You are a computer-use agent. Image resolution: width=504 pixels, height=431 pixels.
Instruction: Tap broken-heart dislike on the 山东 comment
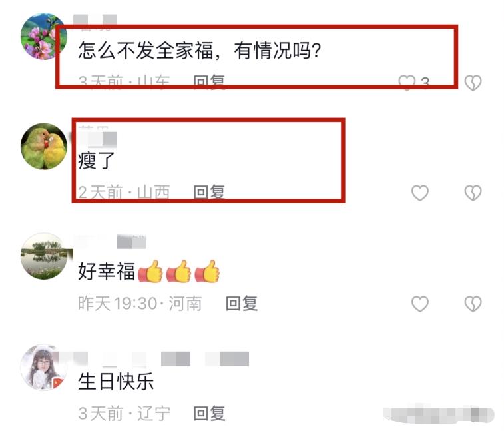coord(473,83)
